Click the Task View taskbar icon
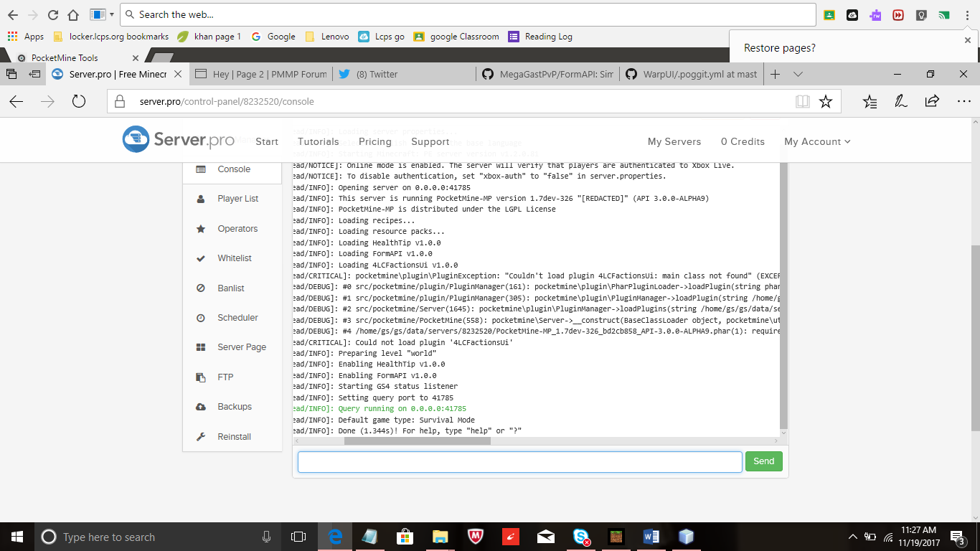The height and width of the screenshot is (551, 980). pos(298,537)
